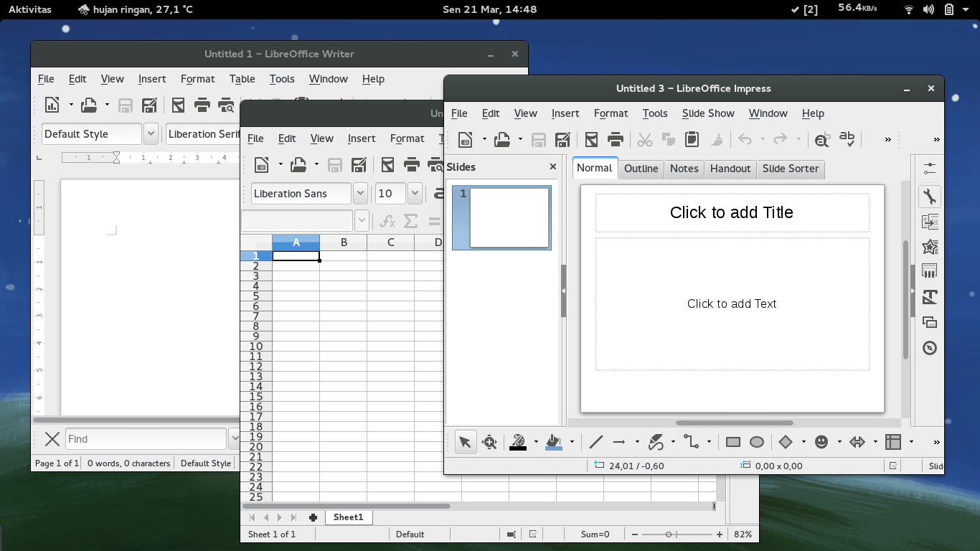980x551 pixels.
Task: Click Export as PDF icon in Impress
Action: coord(591,139)
